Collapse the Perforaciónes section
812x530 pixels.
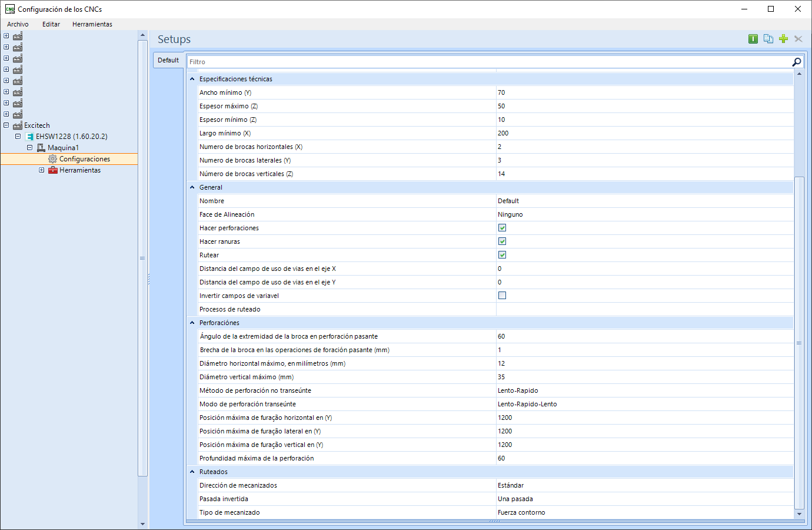coord(192,323)
